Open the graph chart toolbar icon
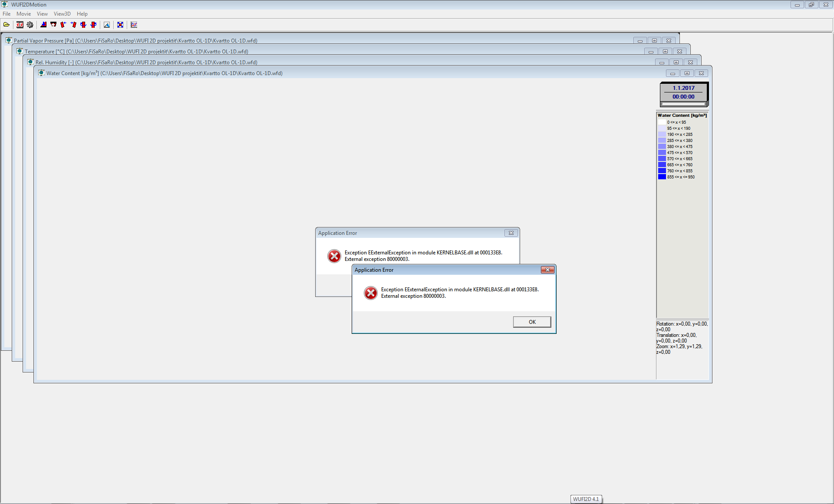The width and height of the screenshot is (834, 504). click(x=134, y=25)
